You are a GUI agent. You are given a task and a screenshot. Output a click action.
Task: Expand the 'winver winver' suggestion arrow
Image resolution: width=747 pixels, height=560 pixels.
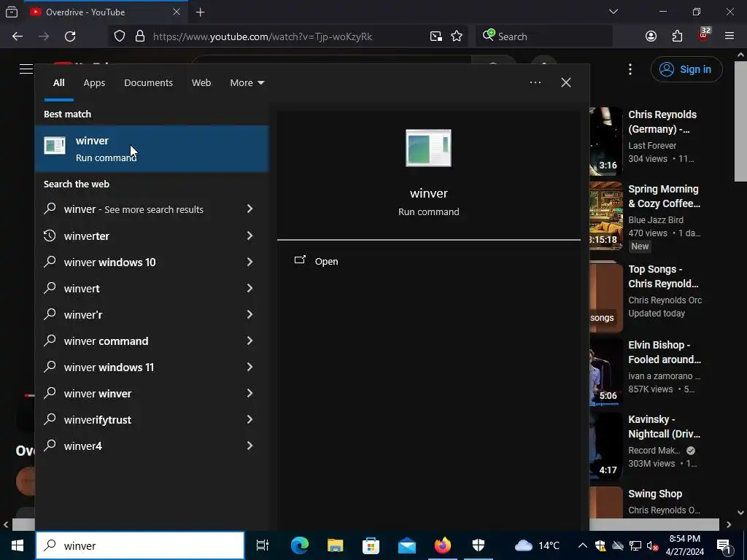coord(249,393)
